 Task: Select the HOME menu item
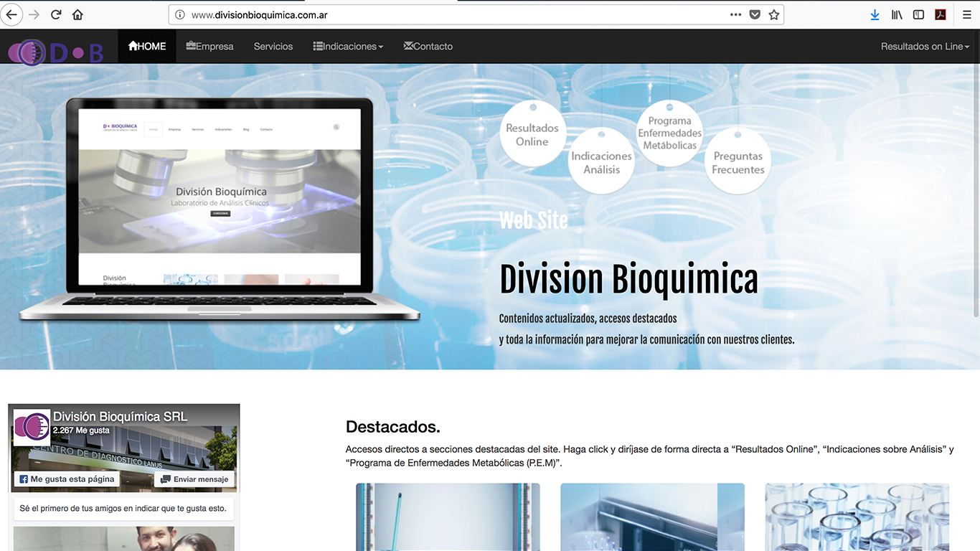coord(147,47)
